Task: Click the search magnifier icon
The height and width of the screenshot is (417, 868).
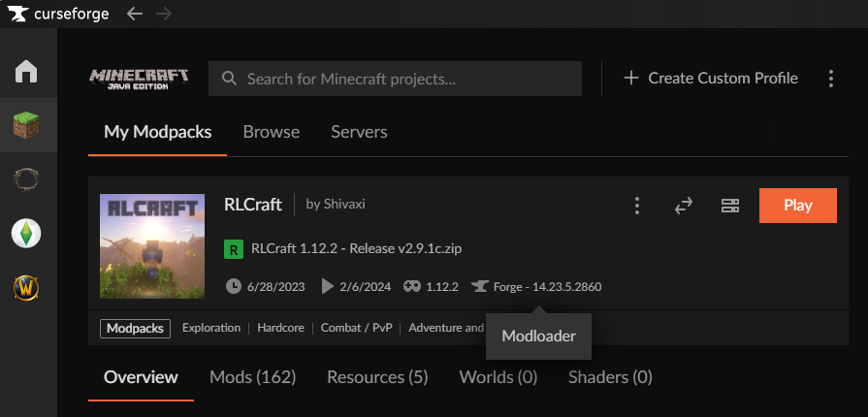Action: (x=229, y=79)
